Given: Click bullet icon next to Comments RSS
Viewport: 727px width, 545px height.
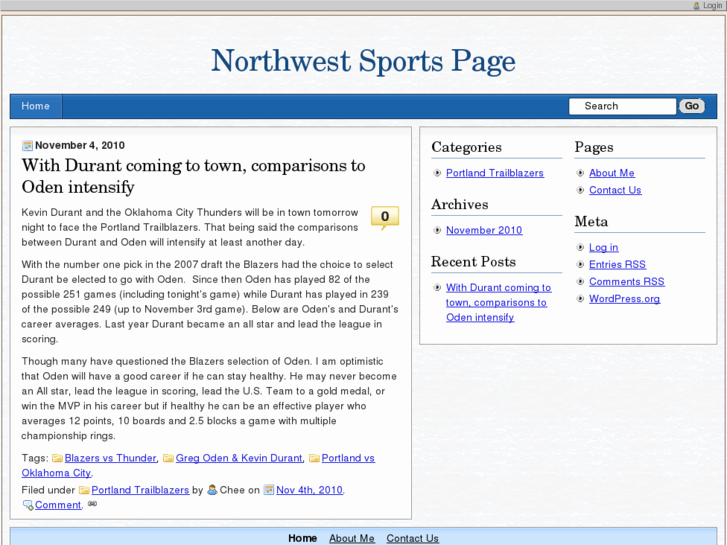Looking at the screenshot, I should click(580, 282).
